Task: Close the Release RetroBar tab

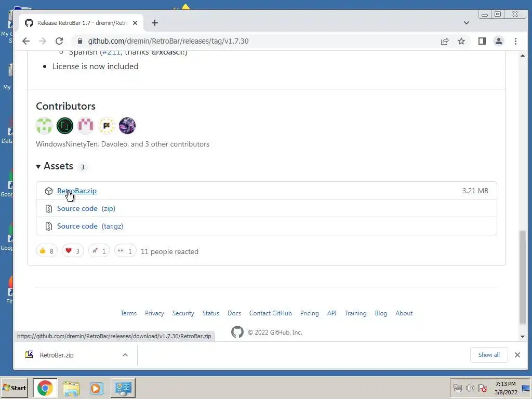Action: click(135, 23)
